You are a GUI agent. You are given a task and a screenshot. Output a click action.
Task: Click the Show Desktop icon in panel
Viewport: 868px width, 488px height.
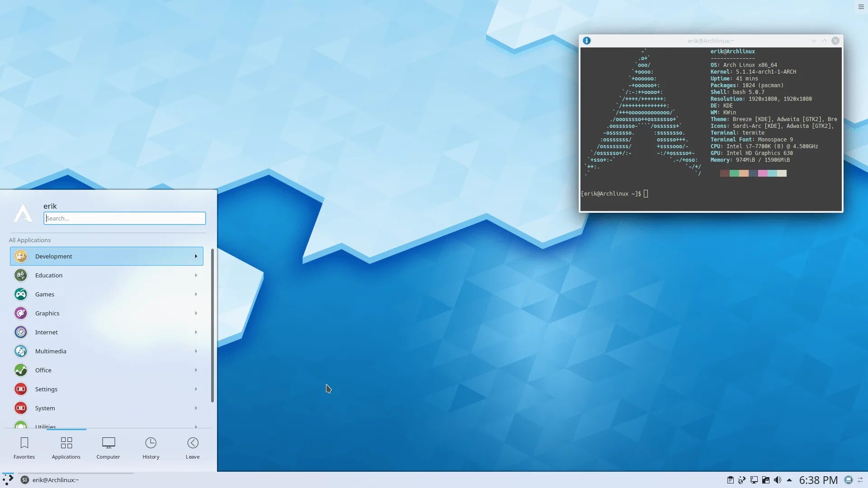coord(849,480)
